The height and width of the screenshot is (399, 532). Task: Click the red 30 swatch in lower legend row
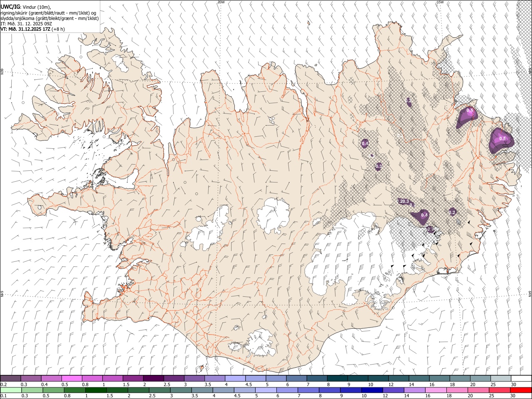coord(521,390)
